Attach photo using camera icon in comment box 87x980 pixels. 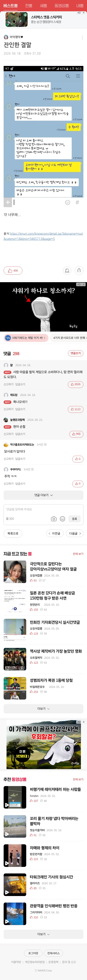tap(54, 519)
